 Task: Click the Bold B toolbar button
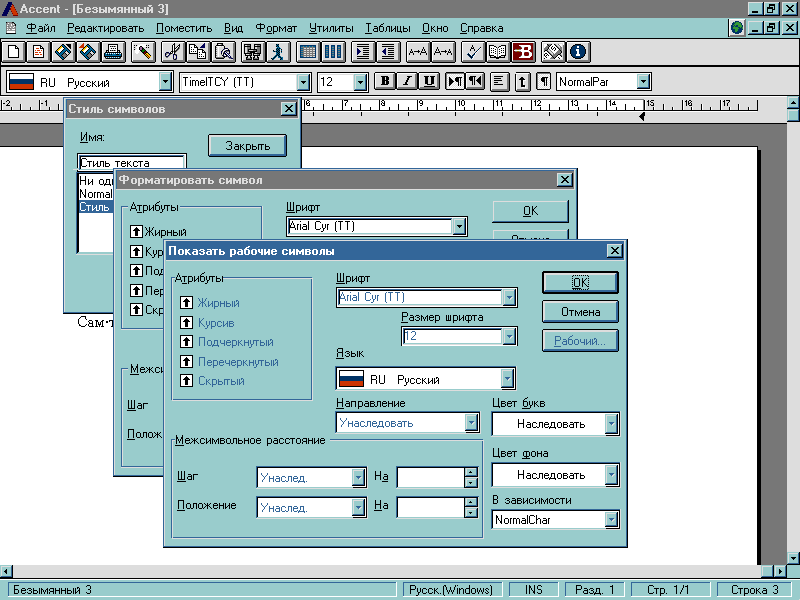[x=386, y=82]
